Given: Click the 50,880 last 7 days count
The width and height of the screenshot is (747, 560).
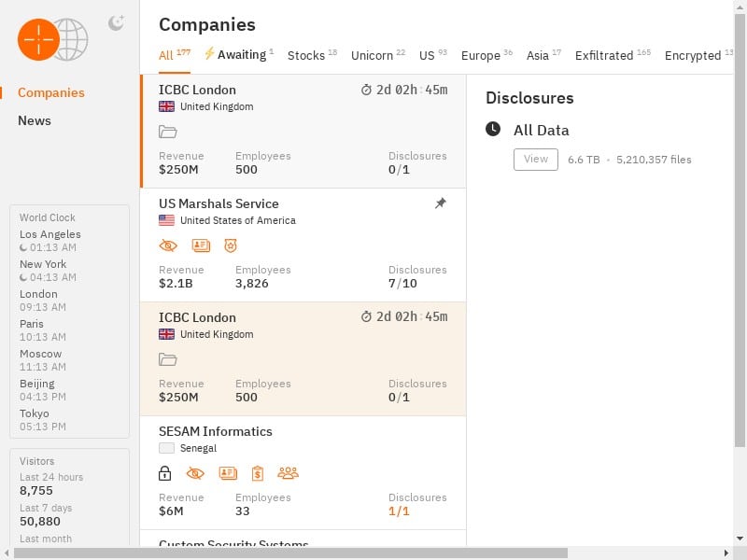Looking at the screenshot, I should pos(40,522).
